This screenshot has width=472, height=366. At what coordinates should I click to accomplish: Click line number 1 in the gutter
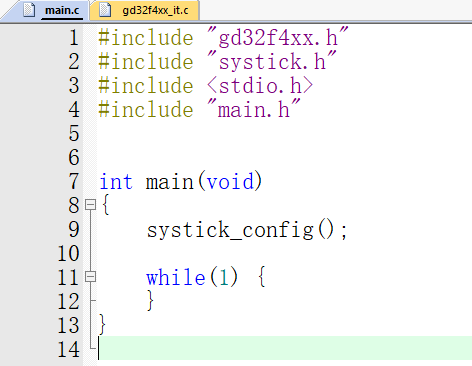pyautogui.click(x=74, y=37)
